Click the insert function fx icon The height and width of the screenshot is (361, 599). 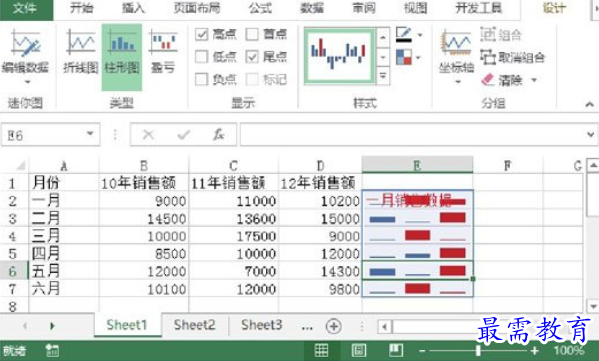point(219,134)
